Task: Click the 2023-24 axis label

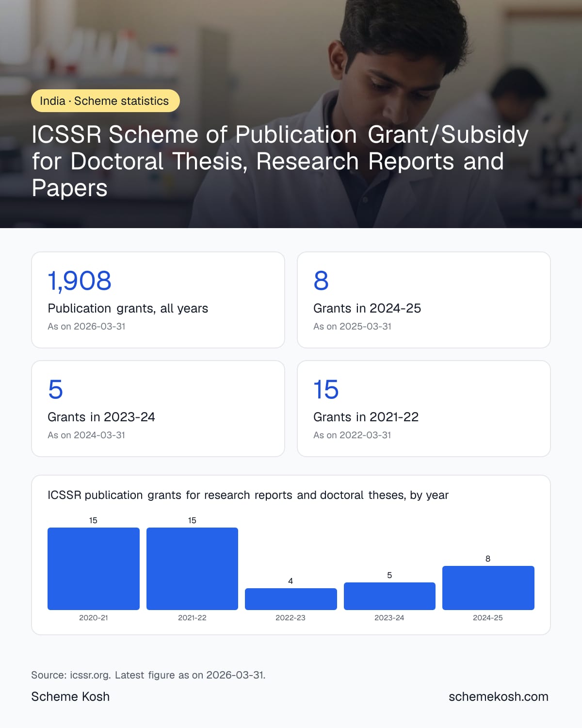Action: click(389, 618)
